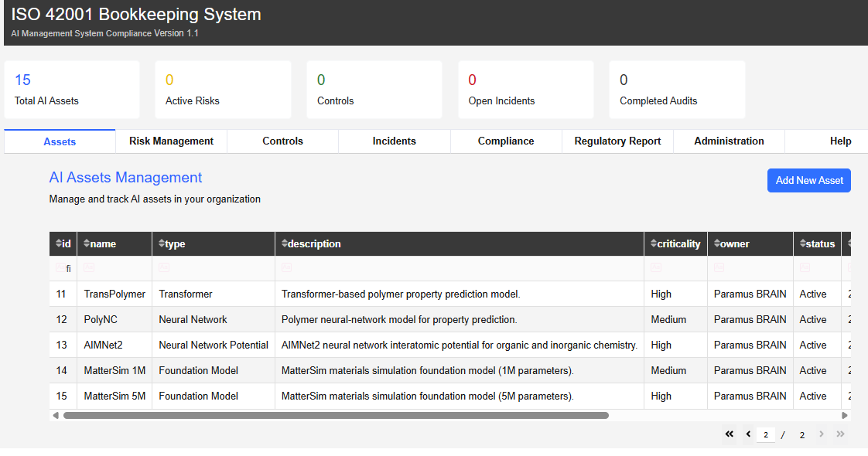Sort the table by id column arrow
This screenshot has width=868, height=456.
click(59, 243)
